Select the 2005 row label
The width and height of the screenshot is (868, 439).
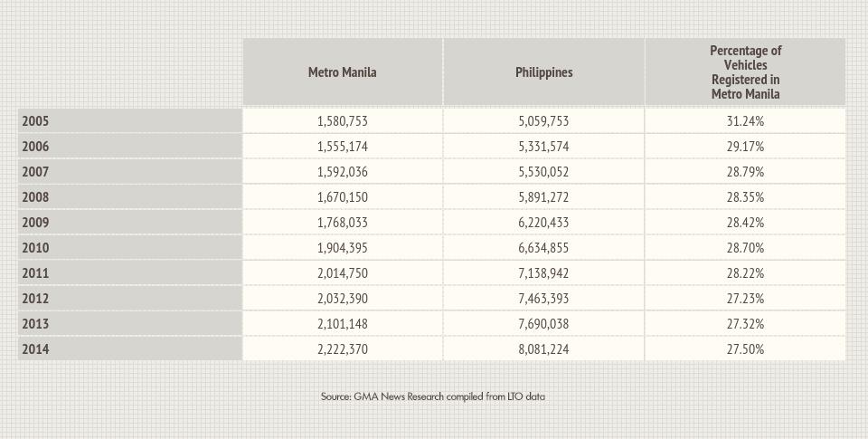point(36,121)
